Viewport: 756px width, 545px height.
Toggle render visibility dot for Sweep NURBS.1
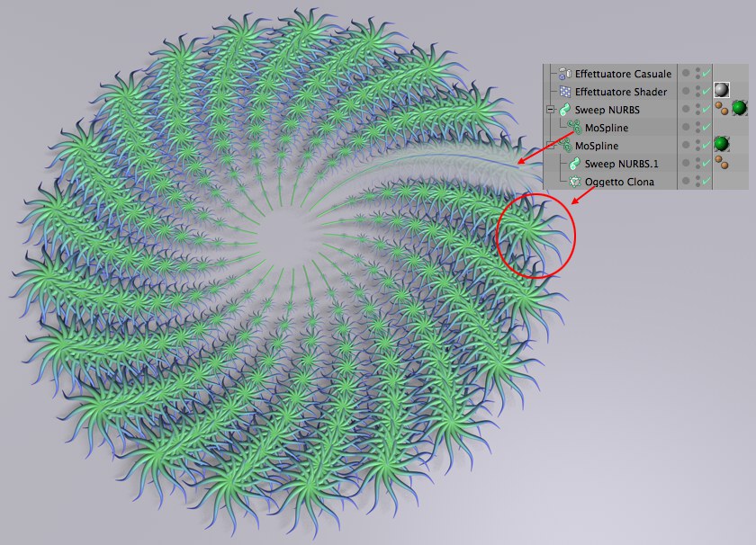[697, 166]
